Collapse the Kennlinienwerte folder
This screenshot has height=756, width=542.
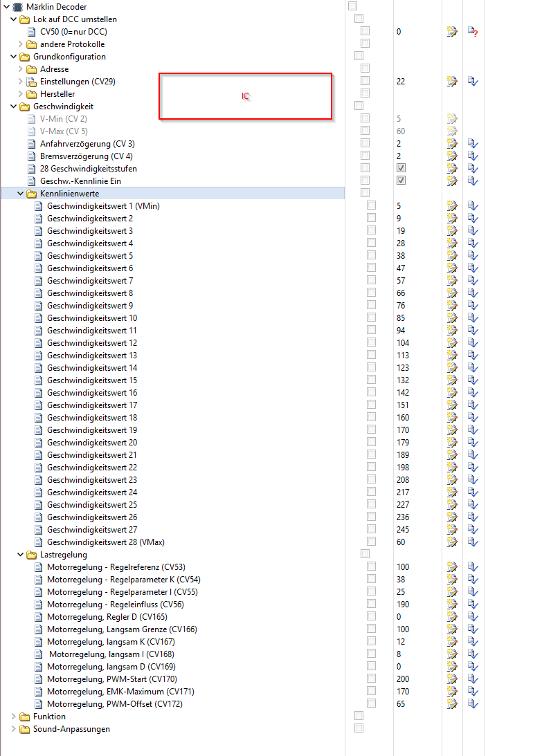pyautogui.click(x=21, y=194)
